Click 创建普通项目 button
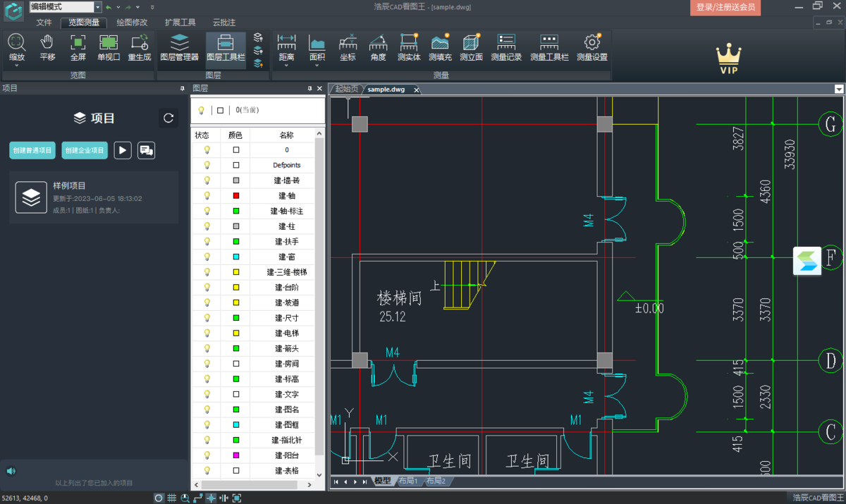Image resolution: width=846 pixels, height=504 pixels. (32, 150)
